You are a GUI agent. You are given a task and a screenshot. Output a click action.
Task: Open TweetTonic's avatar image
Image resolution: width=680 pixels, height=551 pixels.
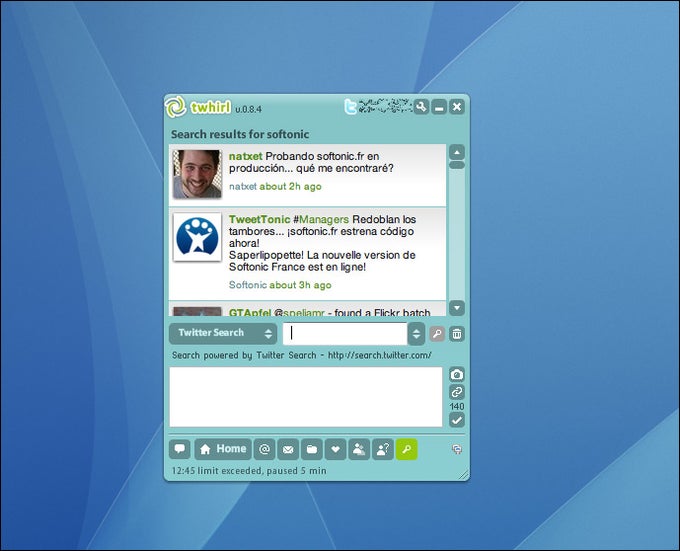click(x=197, y=237)
